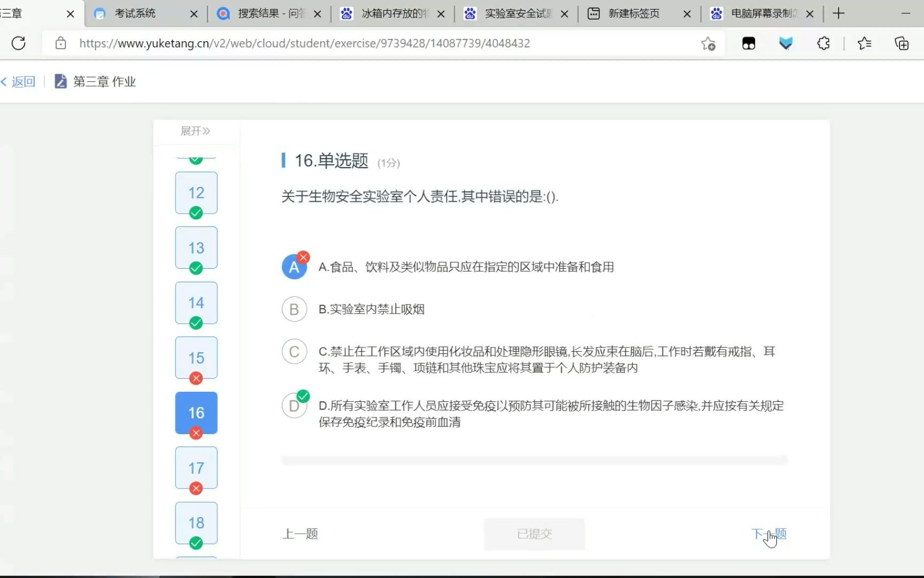View site info via the lock icon
This screenshot has width=924, height=578.
point(61,43)
